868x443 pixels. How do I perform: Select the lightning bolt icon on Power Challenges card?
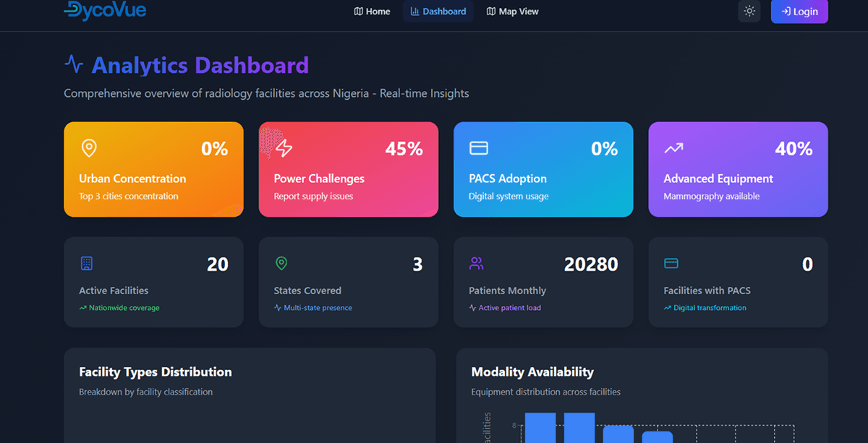click(x=284, y=147)
